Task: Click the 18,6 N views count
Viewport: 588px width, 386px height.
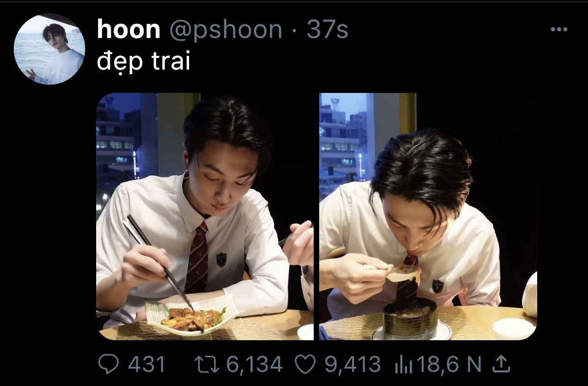Action: 449,364
